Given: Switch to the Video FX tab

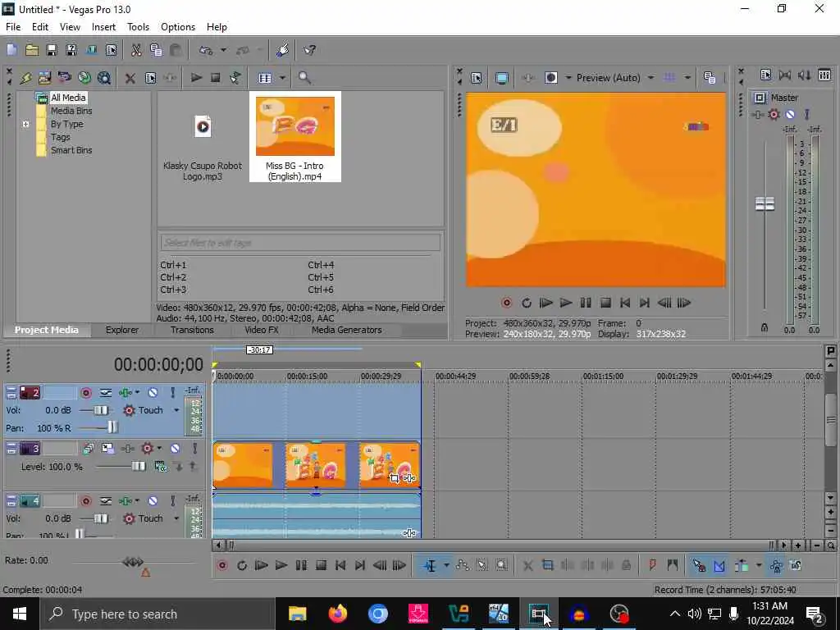Looking at the screenshot, I should (262, 330).
